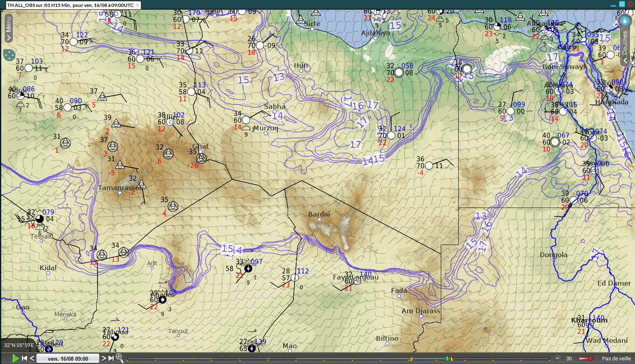
Task: Click the Hūn city label
Action: click(x=301, y=65)
